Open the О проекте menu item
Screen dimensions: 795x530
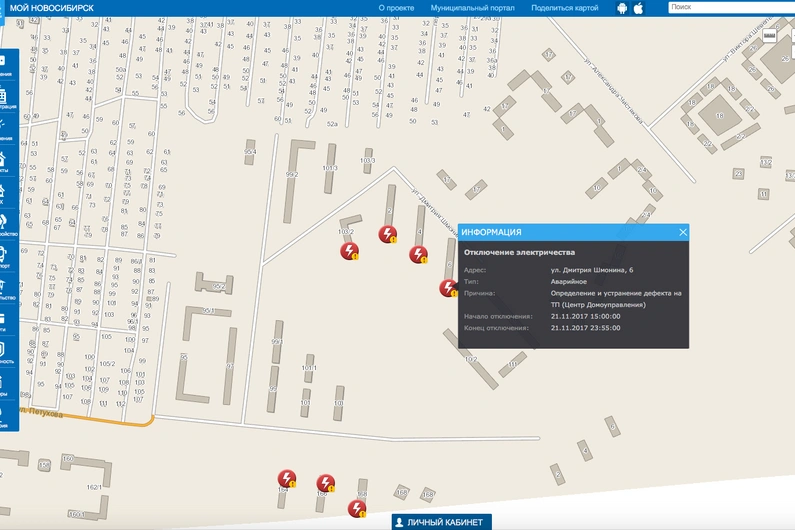396,8
